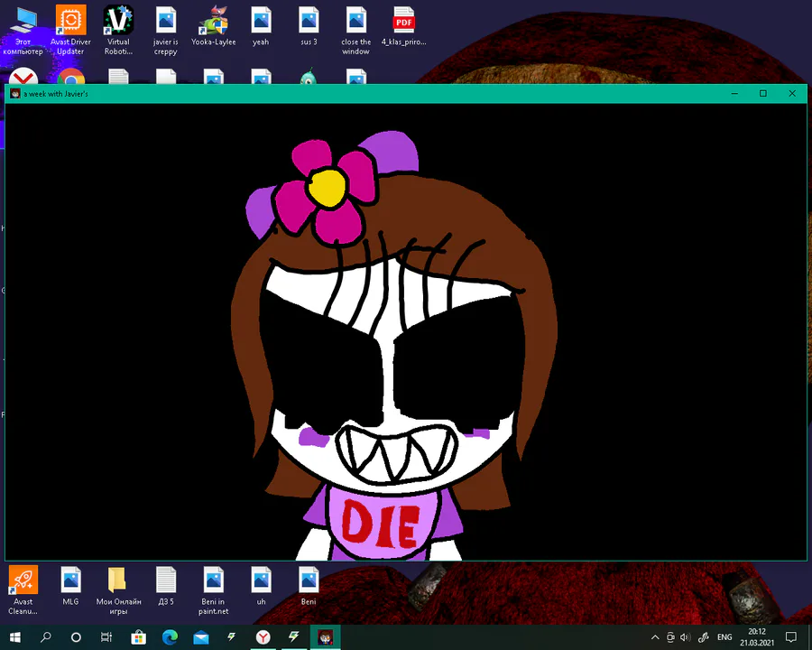Select the 'Beni in paint.net' image file

pyautogui.click(x=213, y=590)
